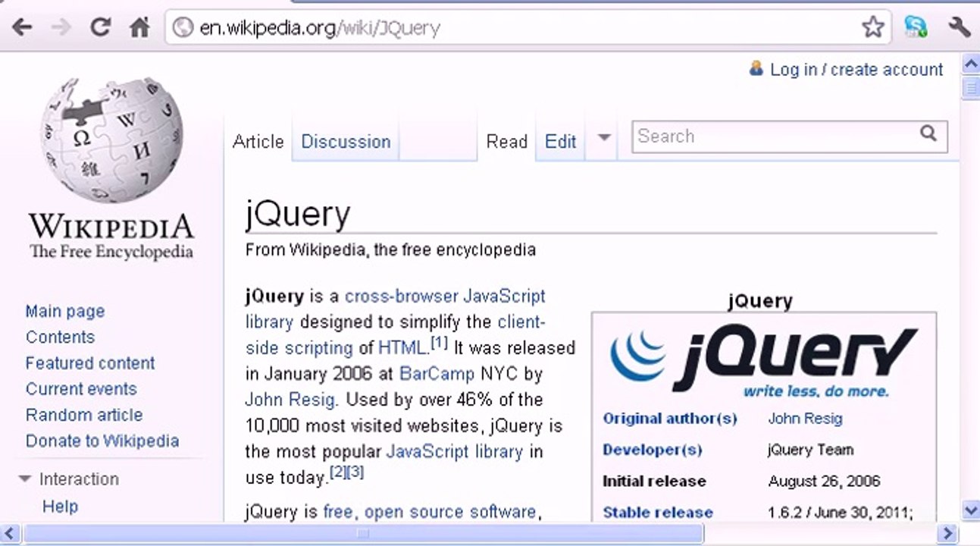This screenshot has width=980, height=546.
Task: Click Original author(s) infobox label link
Action: 670,419
